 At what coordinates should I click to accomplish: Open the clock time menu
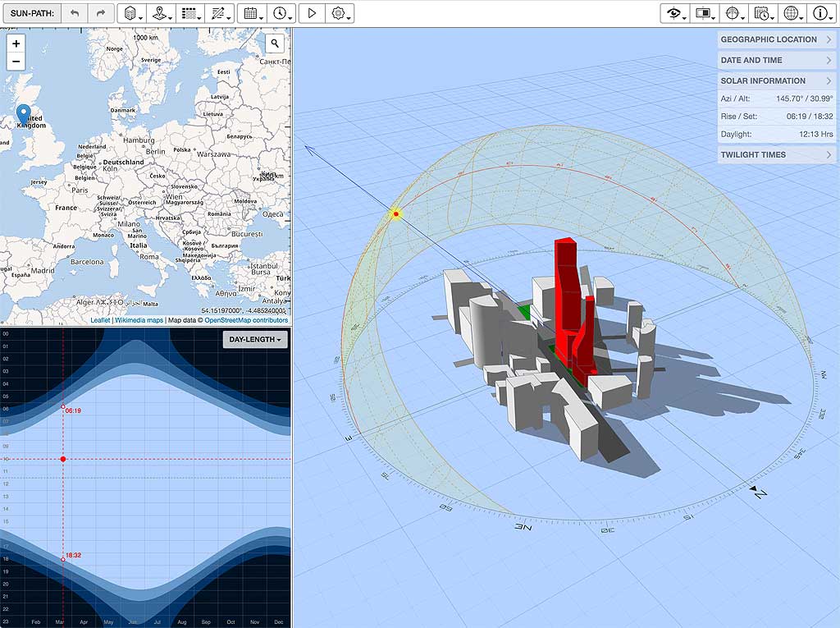click(281, 13)
